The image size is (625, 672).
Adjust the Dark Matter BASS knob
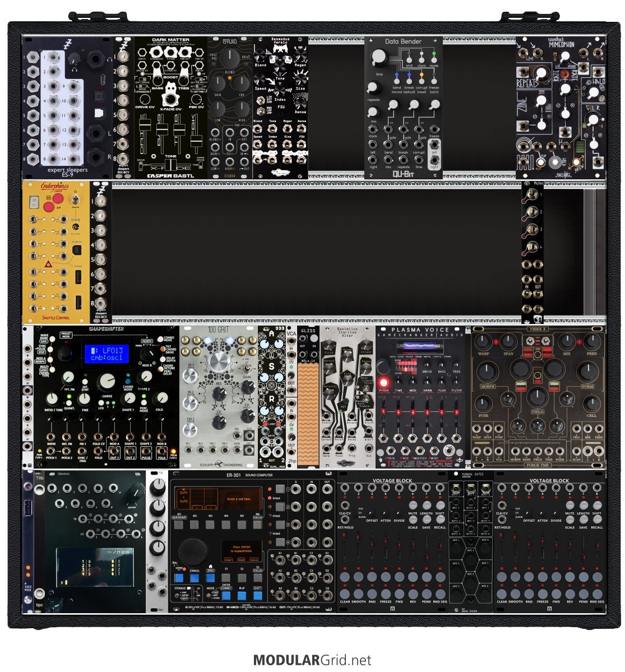(158, 81)
